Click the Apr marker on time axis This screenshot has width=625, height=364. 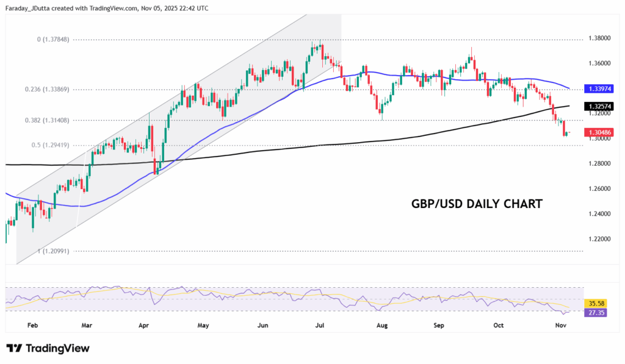(144, 326)
